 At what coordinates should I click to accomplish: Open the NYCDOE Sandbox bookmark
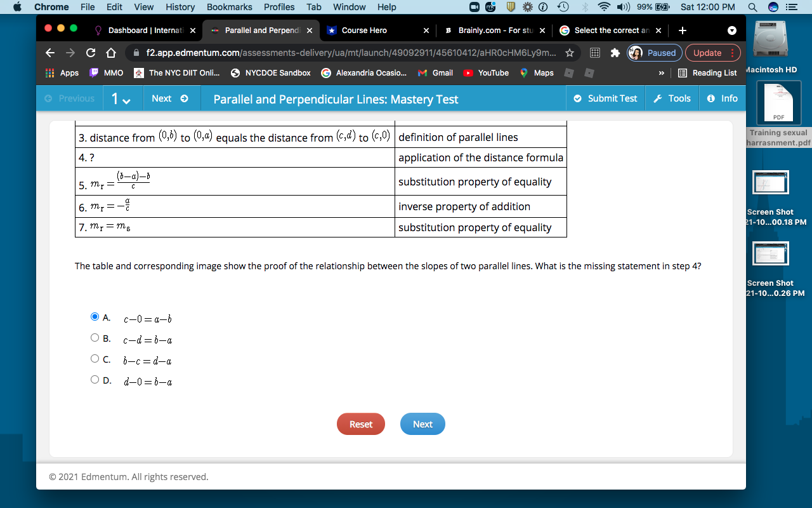[271, 73]
